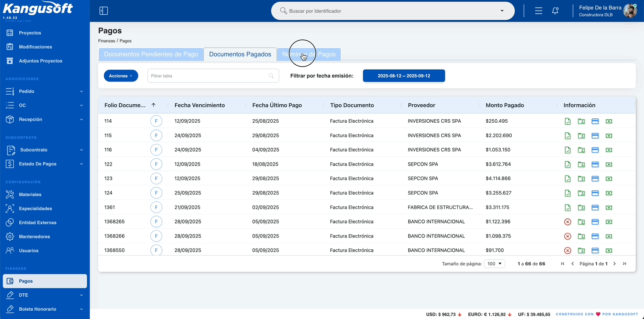Expand the DTE menu chevron
Screen dimensions: 644x319
coord(81,295)
